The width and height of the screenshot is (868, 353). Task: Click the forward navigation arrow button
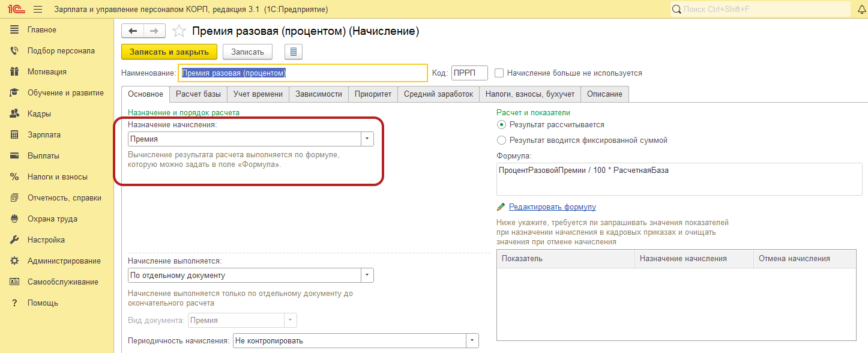(x=154, y=31)
